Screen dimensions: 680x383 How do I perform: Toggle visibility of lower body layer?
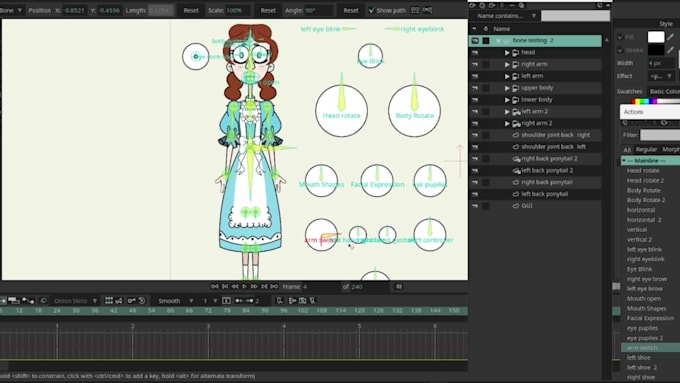coord(475,100)
